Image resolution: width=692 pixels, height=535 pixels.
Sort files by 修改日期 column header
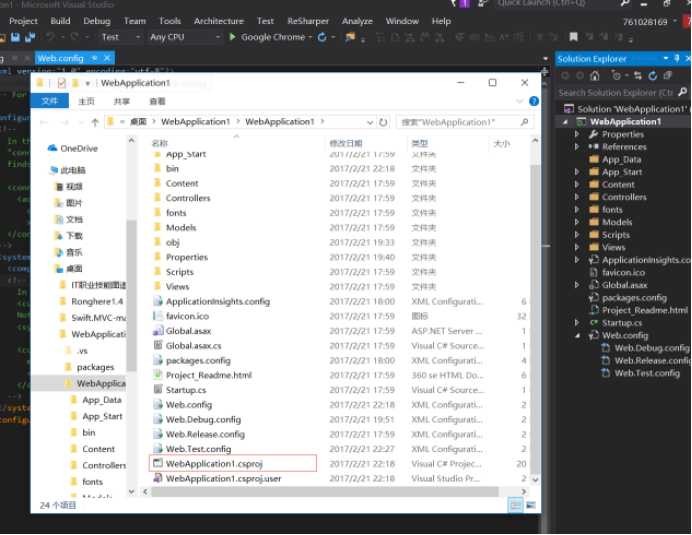(x=346, y=143)
